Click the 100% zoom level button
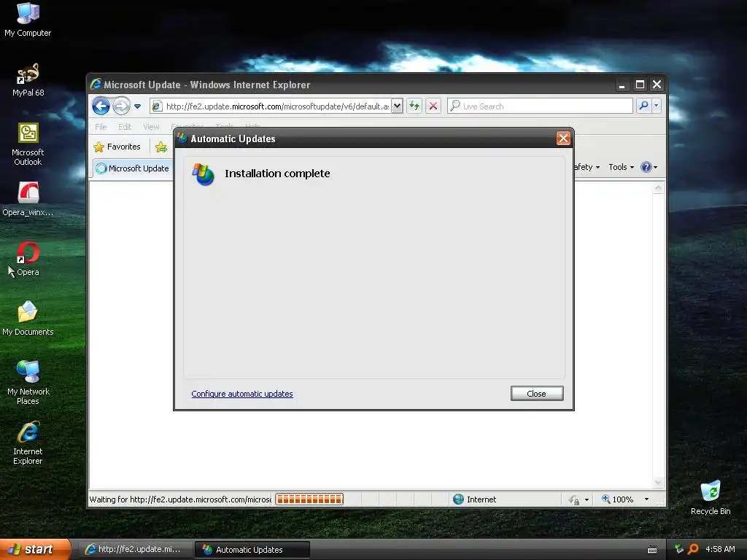This screenshot has height=560, width=747. click(617, 499)
